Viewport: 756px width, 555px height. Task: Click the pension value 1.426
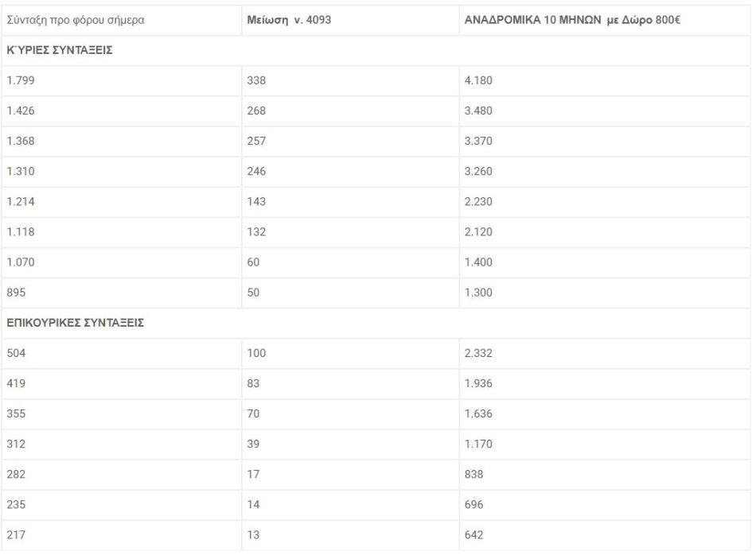tap(122, 111)
